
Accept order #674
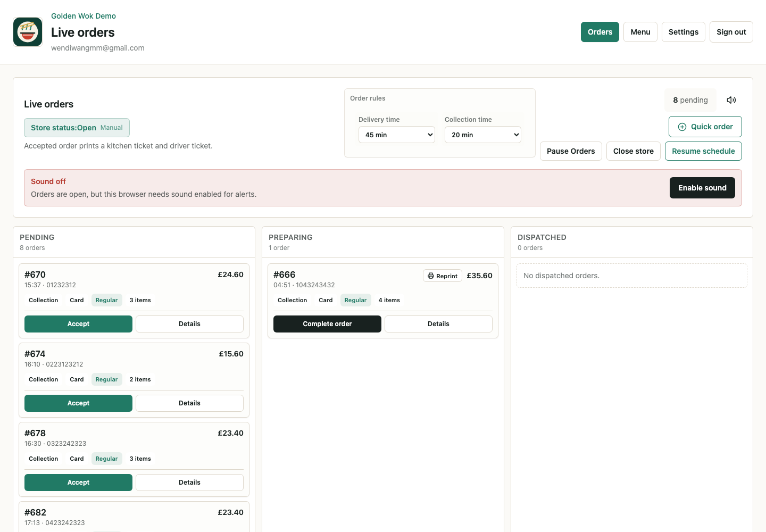pyautogui.click(x=78, y=403)
